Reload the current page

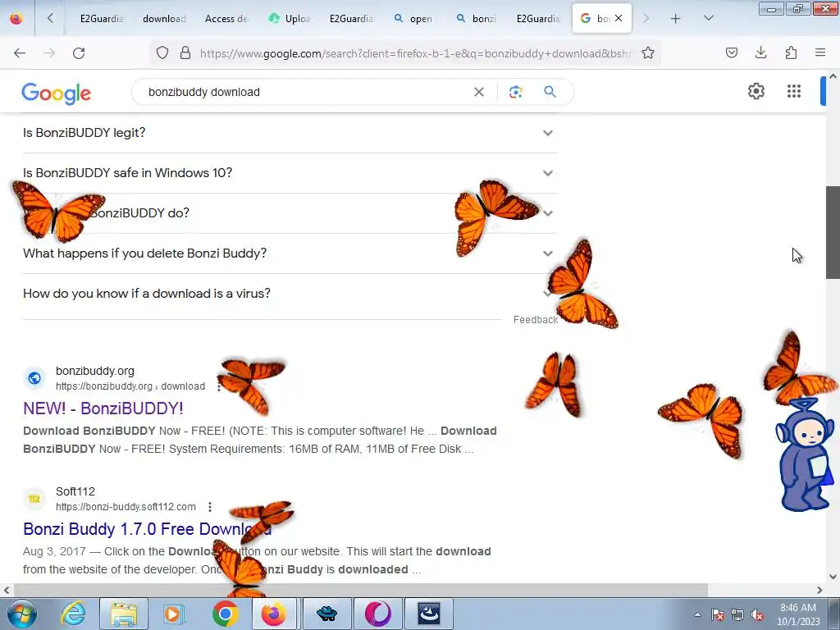point(79,53)
